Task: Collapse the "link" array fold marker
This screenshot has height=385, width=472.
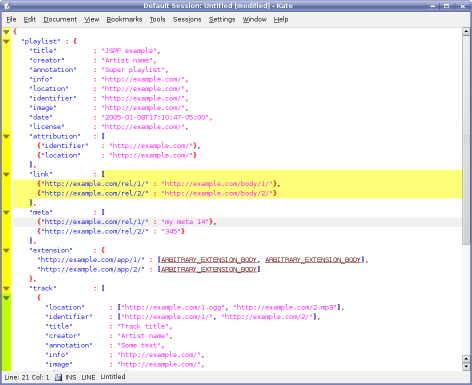Action: click(6, 174)
